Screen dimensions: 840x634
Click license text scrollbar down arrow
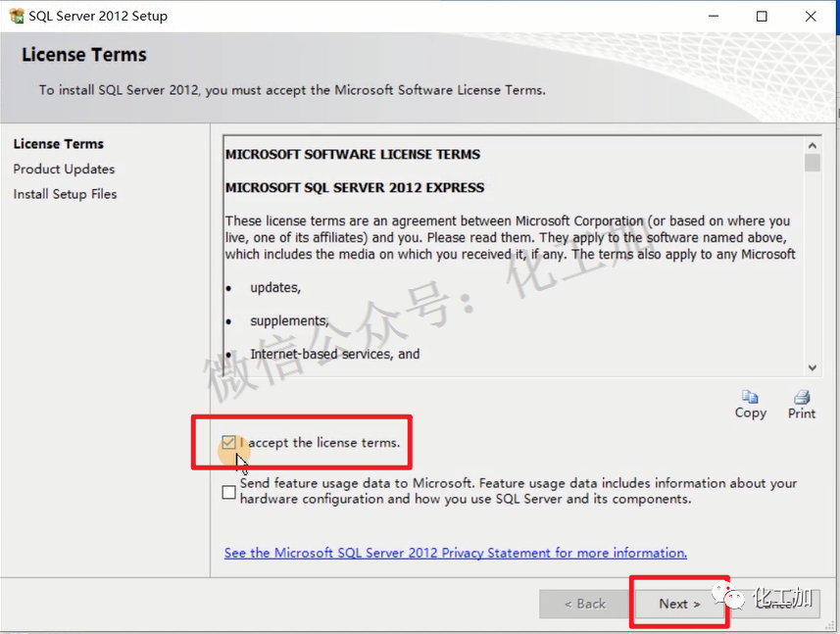pos(813,367)
